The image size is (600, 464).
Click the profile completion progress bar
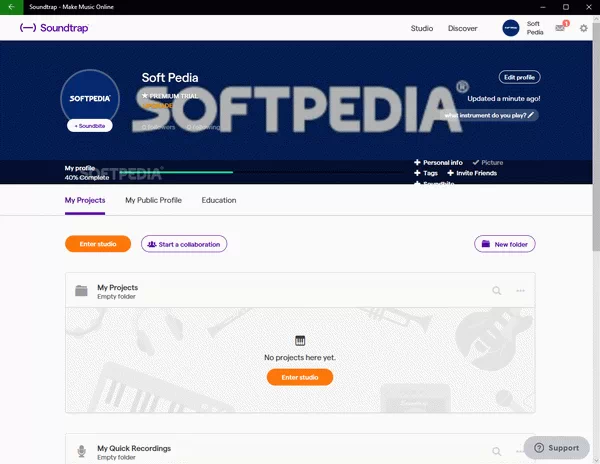260,173
